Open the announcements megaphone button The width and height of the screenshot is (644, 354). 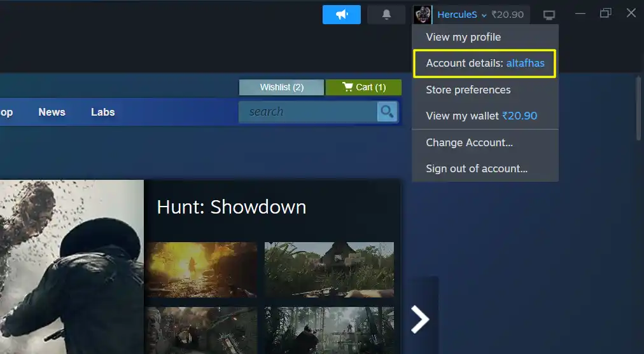pyautogui.click(x=341, y=15)
